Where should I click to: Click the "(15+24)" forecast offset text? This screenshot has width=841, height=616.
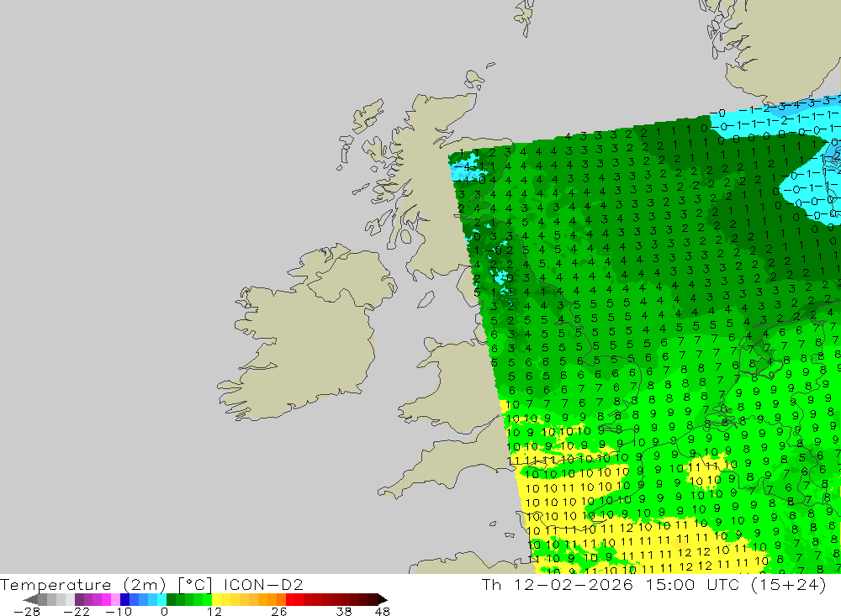[x=789, y=584]
